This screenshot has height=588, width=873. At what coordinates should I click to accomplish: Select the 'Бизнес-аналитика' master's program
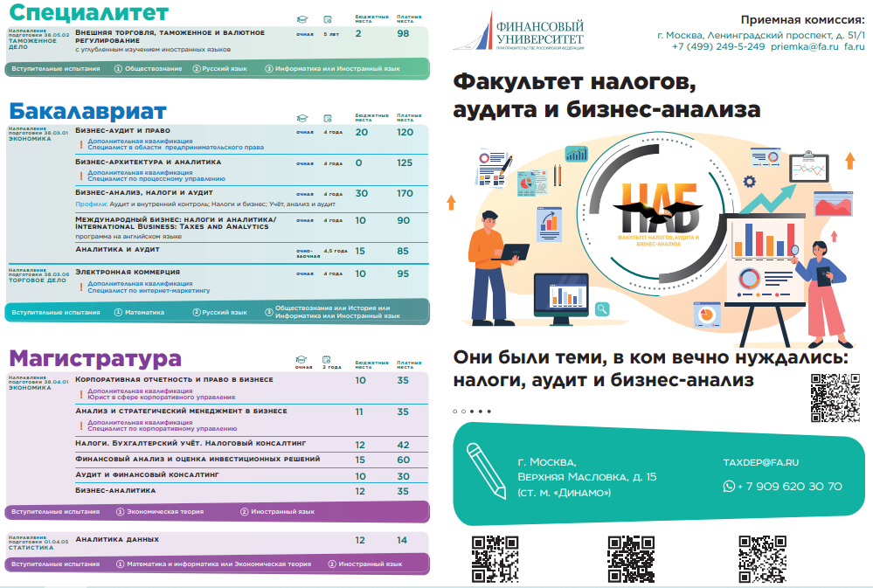coord(115,490)
